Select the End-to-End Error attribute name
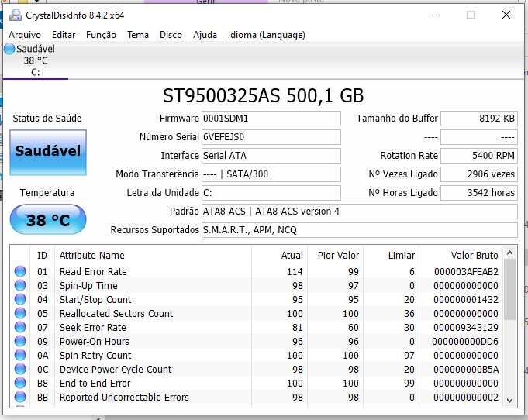 pos(95,384)
